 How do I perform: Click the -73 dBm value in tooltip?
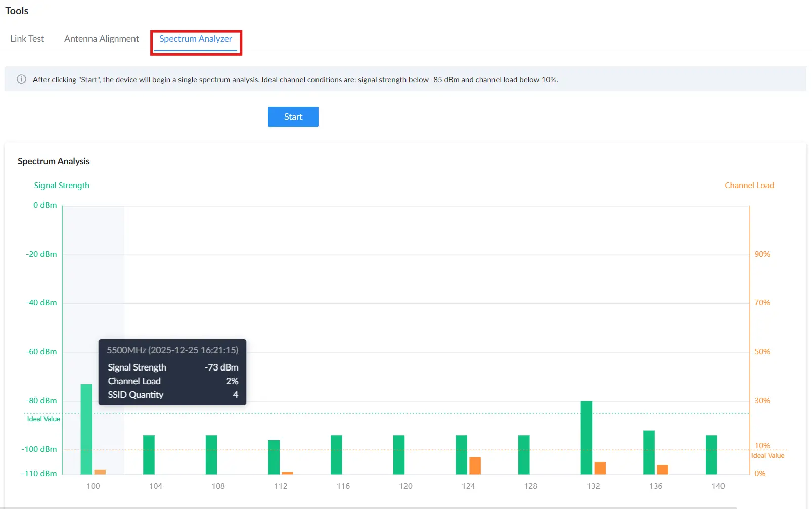point(221,367)
